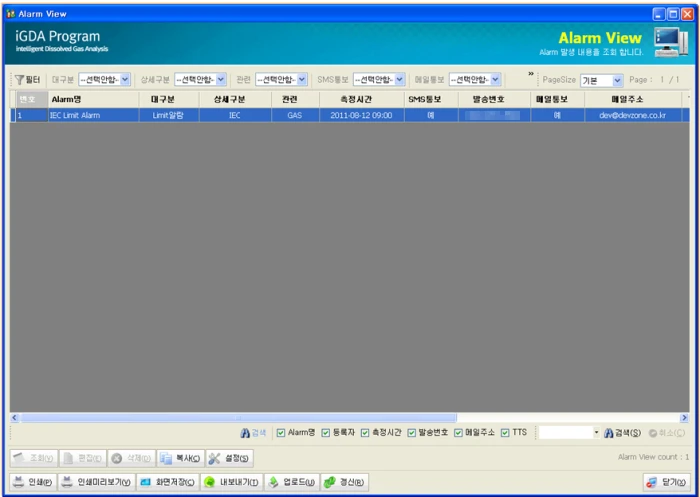
Task: Click the dev@devzone.co.kr cell
Action: coord(633,115)
